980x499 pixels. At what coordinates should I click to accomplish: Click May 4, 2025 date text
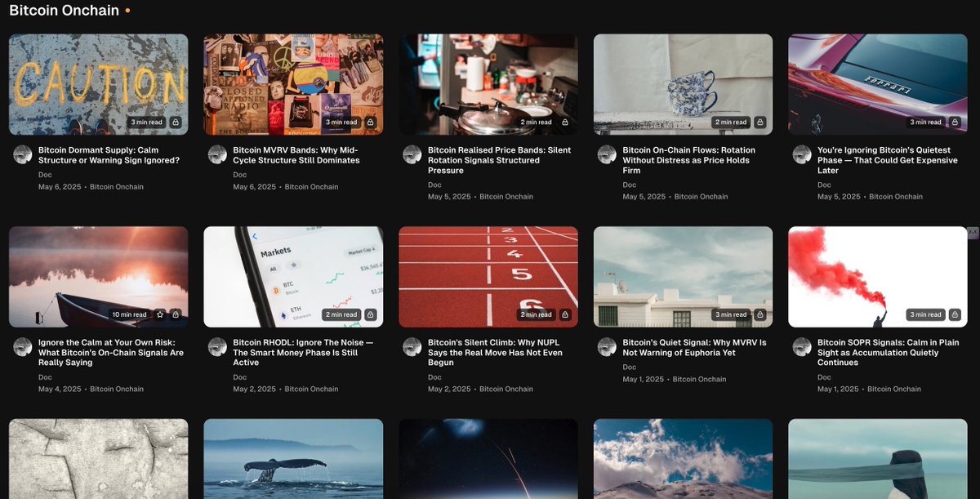click(60, 389)
